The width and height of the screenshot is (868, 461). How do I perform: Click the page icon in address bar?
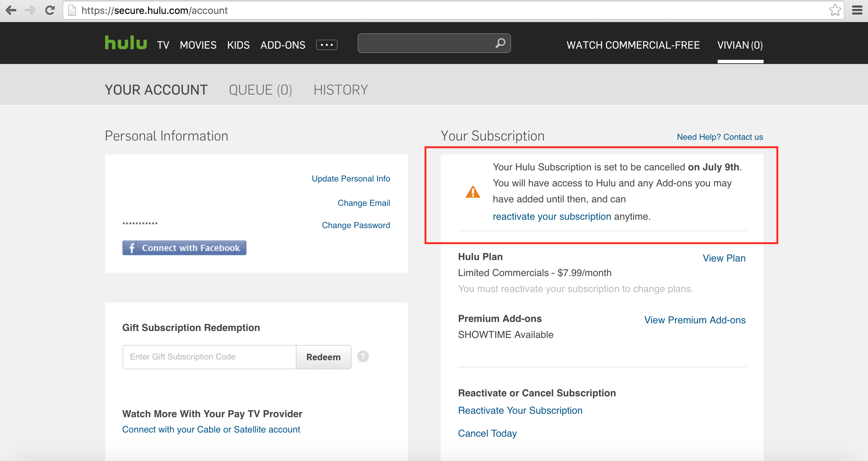[x=72, y=10]
